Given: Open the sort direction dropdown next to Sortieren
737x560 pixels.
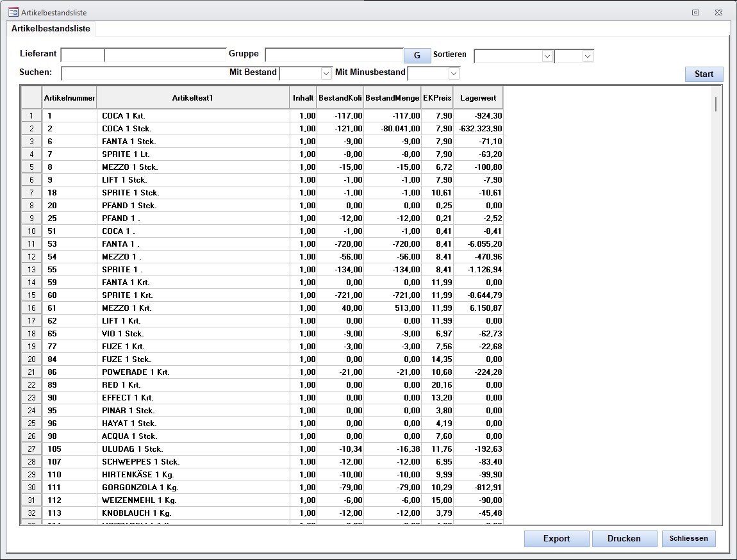Looking at the screenshot, I should pos(587,56).
